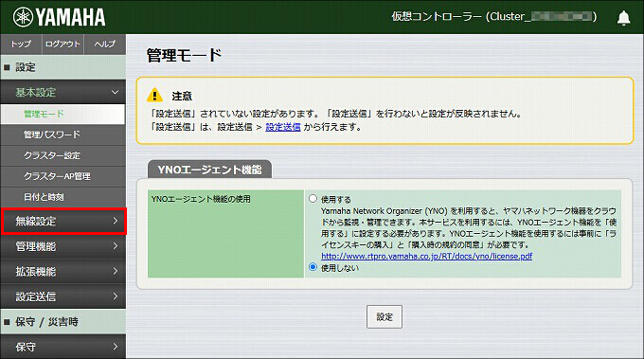Screen dimensions: 644x359
Task: Open クラスターAP管理 in the sidebar
Action: point(63,176)
